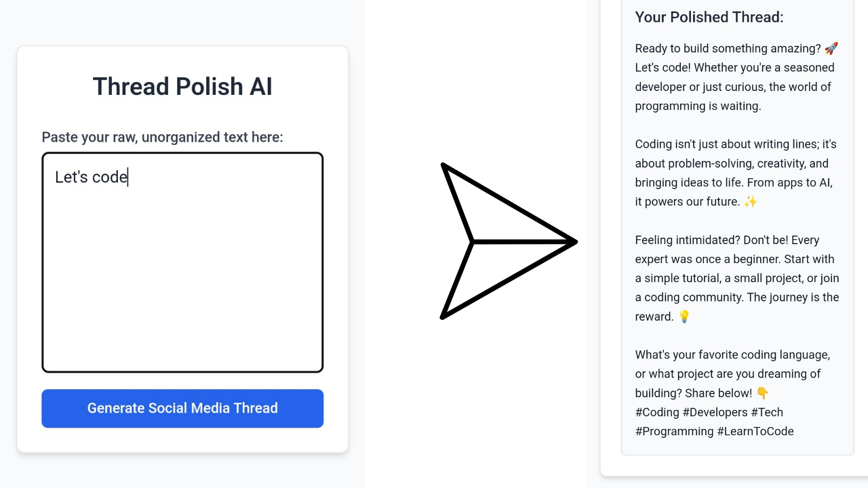Click the #Tech hashtag
This screenshot has height=488, width=868.
[x=768, y=412]
